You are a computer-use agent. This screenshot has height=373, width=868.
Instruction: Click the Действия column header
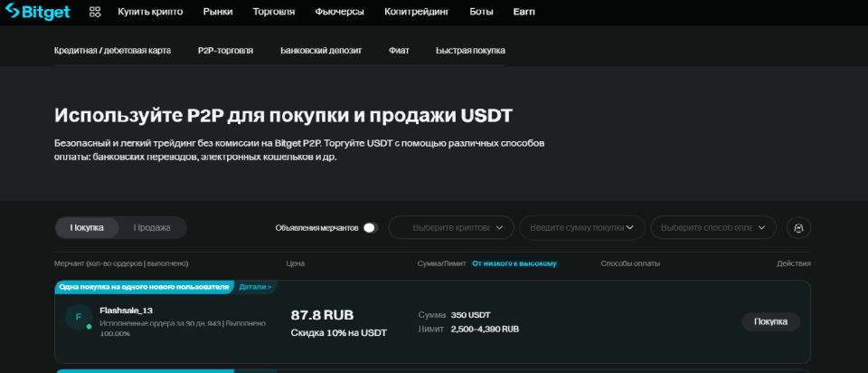(794, 263)
